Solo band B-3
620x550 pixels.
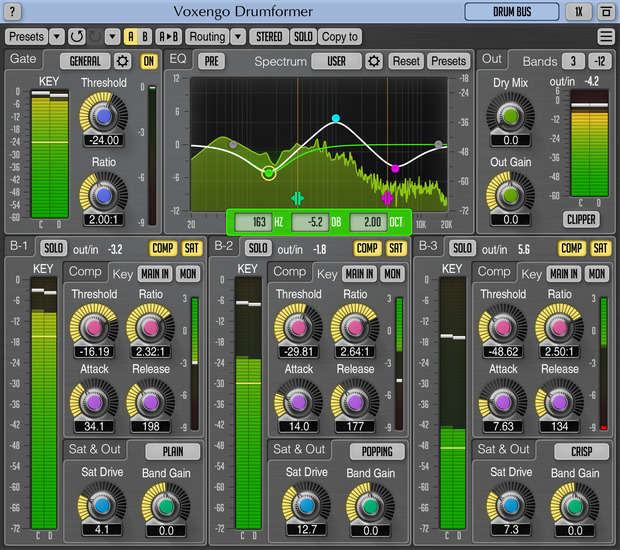click(462, 248)
